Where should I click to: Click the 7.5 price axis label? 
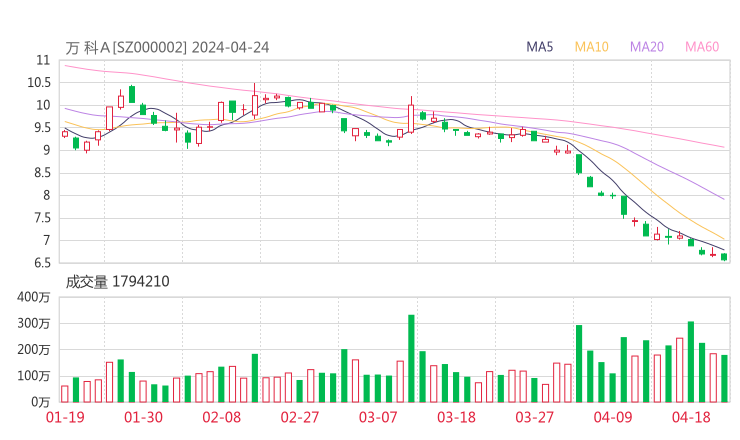[42, 218]
